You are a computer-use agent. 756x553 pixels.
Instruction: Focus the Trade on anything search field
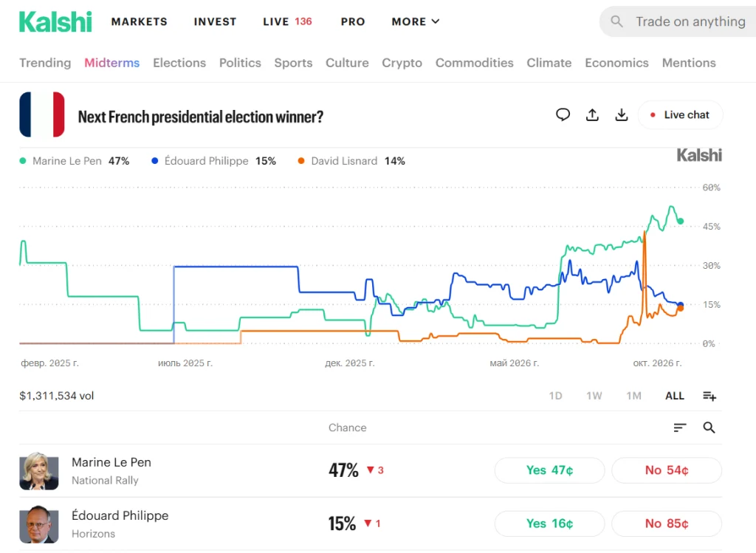678,21
